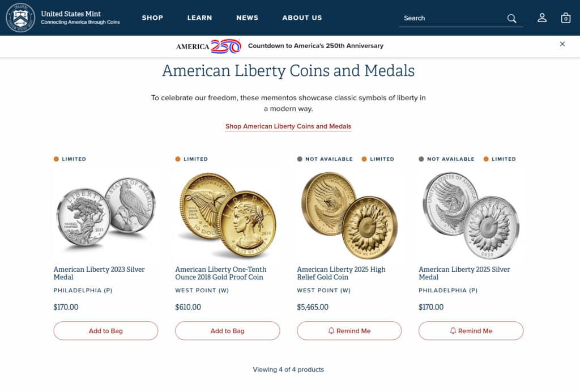Select the NEWS menu item

247,18
